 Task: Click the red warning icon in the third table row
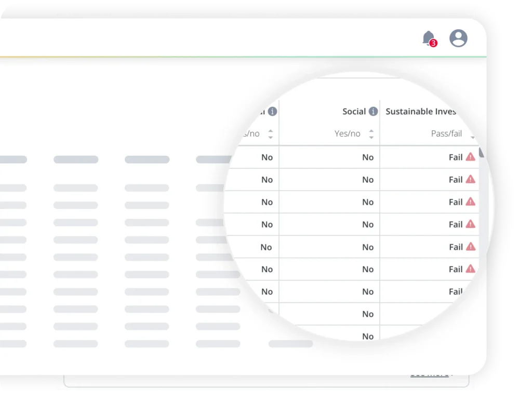(471, 202)
